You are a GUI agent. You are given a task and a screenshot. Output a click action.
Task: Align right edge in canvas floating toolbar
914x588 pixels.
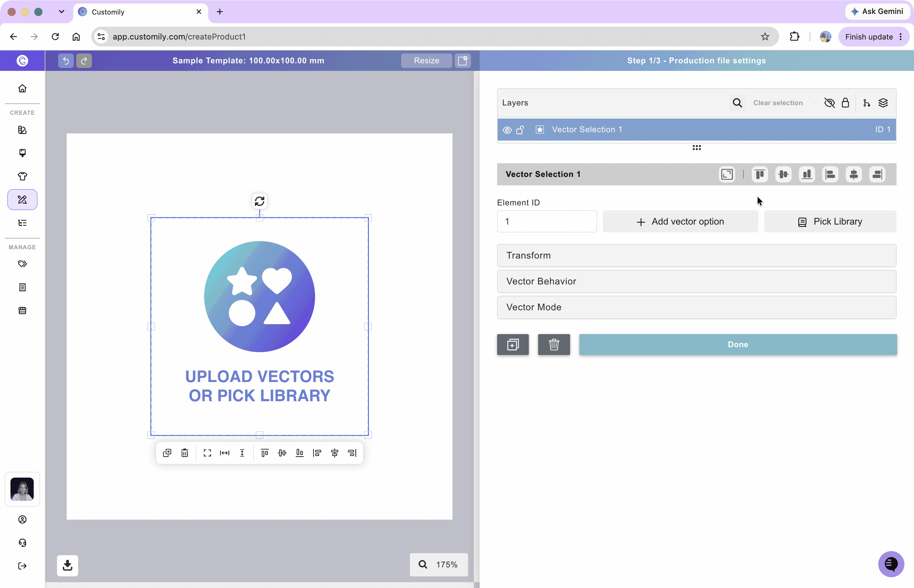(x=352, y=453)
